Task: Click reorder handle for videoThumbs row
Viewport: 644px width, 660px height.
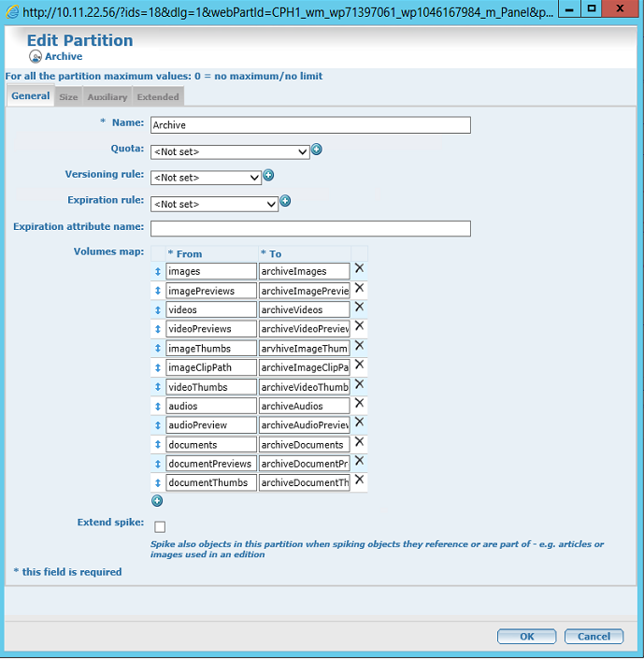Action: (158, 387)
